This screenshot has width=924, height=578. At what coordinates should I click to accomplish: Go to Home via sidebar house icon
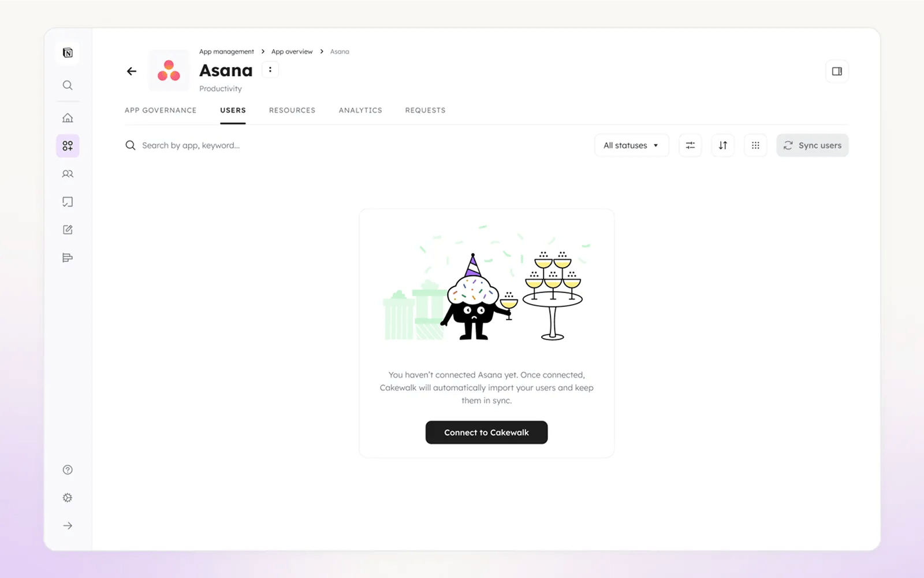[x=68, y=118]
